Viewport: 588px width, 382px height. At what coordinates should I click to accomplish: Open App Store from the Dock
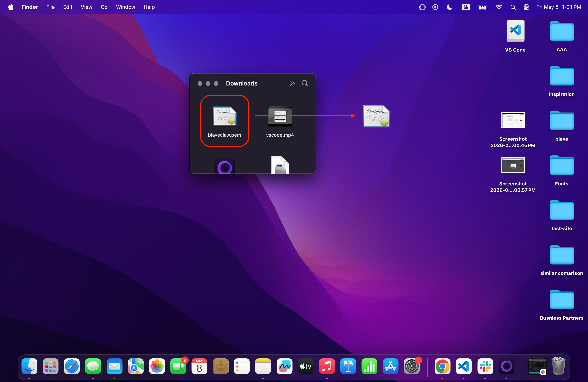[391, 366]
